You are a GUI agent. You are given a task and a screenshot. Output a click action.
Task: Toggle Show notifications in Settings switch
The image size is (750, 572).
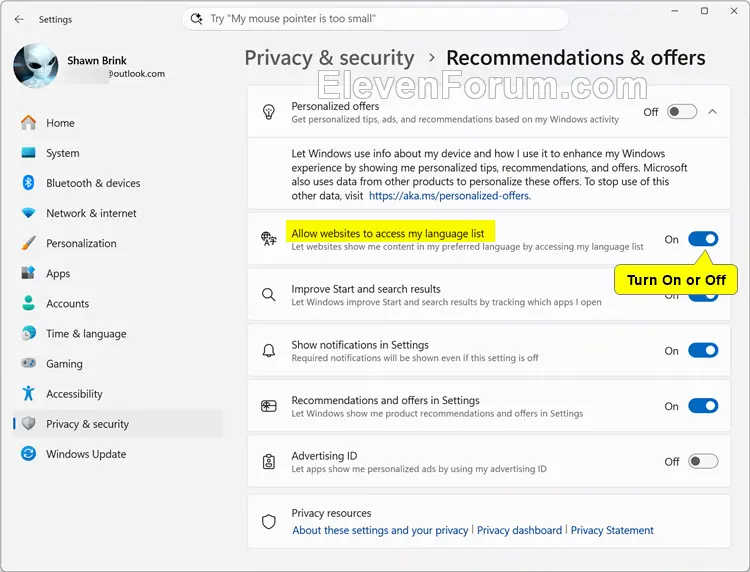coord(703,351)
